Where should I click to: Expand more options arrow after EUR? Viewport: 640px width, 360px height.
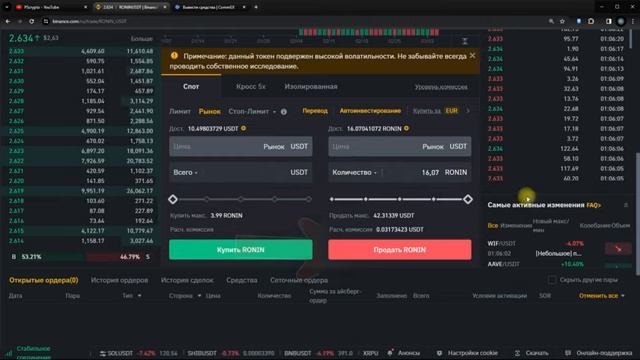click(468, 111)
